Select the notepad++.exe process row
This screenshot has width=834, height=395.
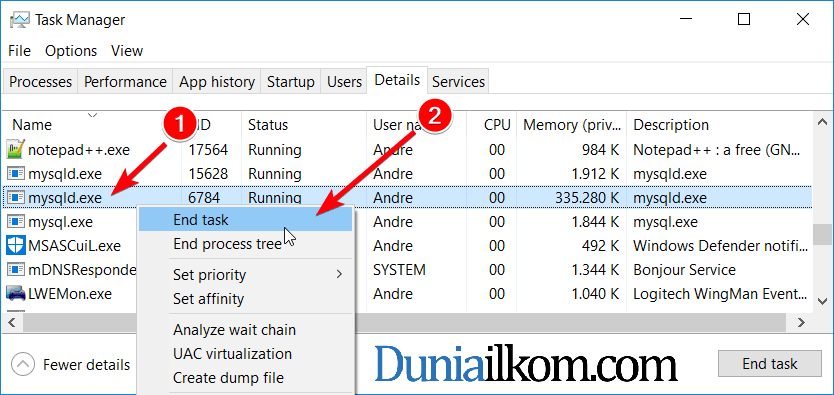coord(407,150)
